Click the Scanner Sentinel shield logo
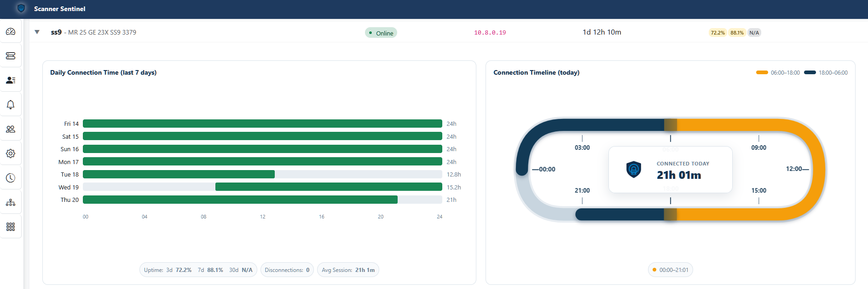The image size is (868, 289). click(x=21, y=8)
